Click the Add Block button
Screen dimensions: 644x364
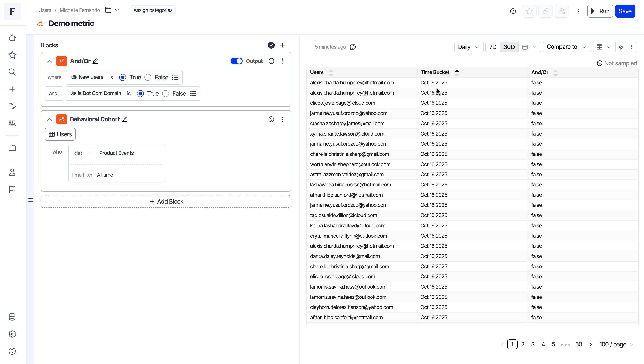[166, 202]
